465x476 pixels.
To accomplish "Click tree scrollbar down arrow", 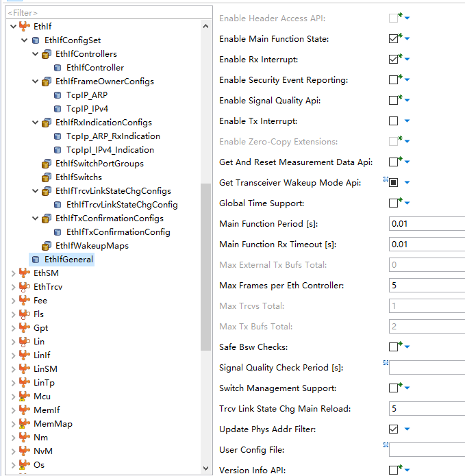I will point(205,468).
